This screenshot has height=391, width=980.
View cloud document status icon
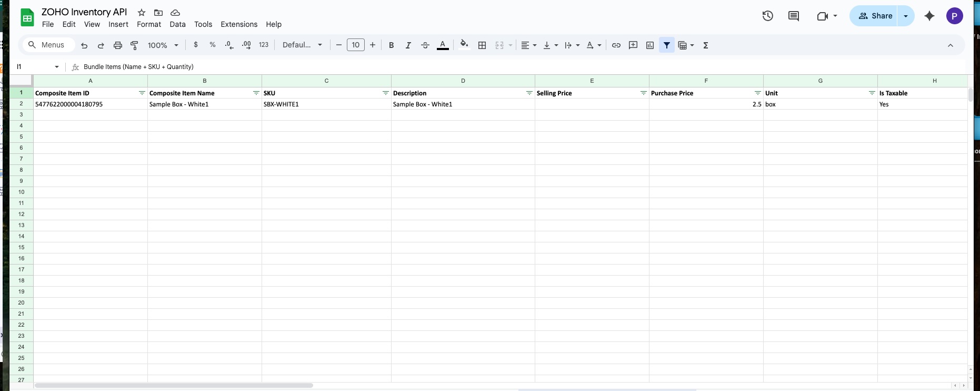point(175,12)
